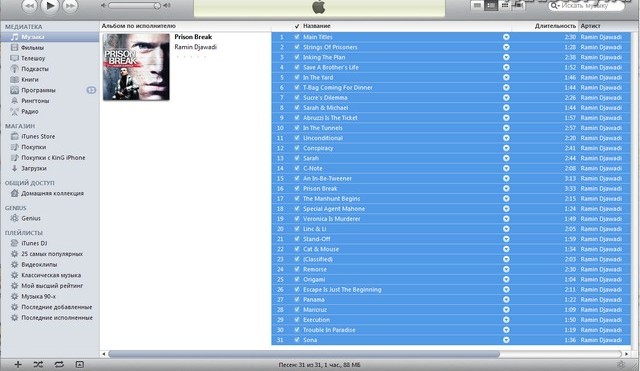The height and width of the screenshot is (371, 640).
Task: Uncheck Prison Break track checkbox
Action: coord(297,188)
